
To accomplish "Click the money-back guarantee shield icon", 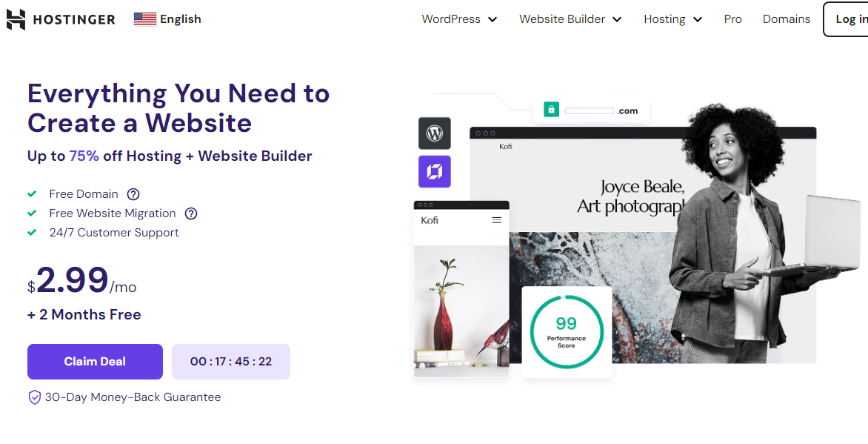I will pos(34,397).
